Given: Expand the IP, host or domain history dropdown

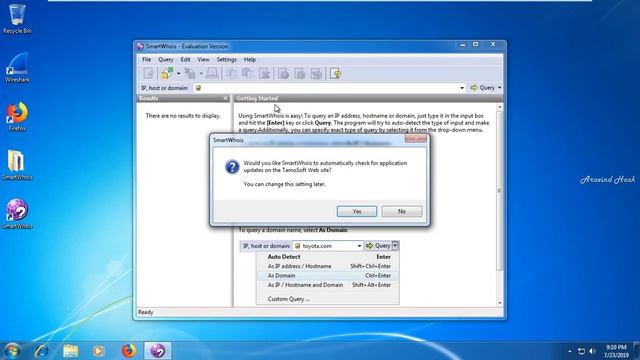Looking at the screenshot, I should coord(462,88).
